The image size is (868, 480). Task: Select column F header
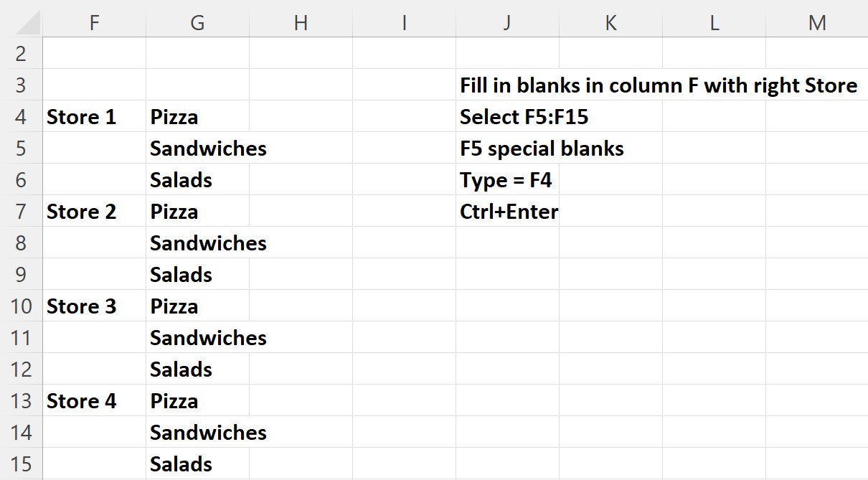[x=94, y=23]
